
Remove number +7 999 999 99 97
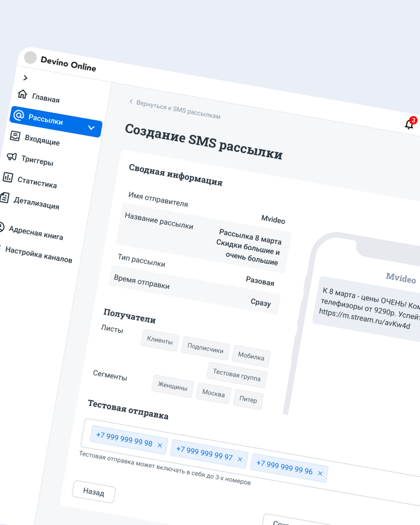coord(240,459)
